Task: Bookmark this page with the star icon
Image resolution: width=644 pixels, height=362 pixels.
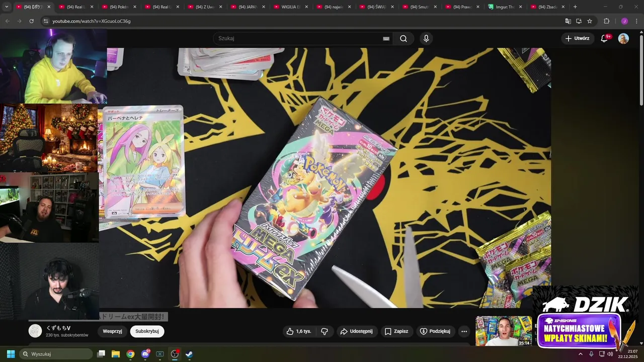Action: pyautogui.click(x=590, y=21)
